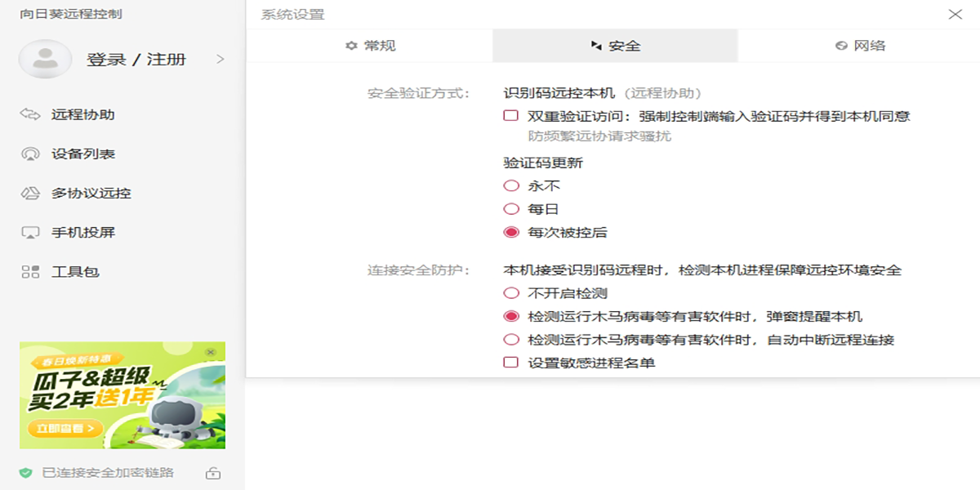
Task: Click the 立即查看 button in the ad
Action: [x=65, y=428]
